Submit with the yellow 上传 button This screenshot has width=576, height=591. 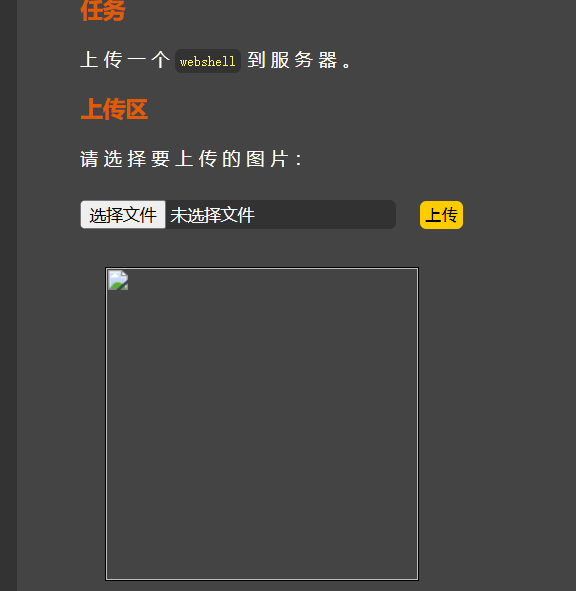click(x=441, y=215)
